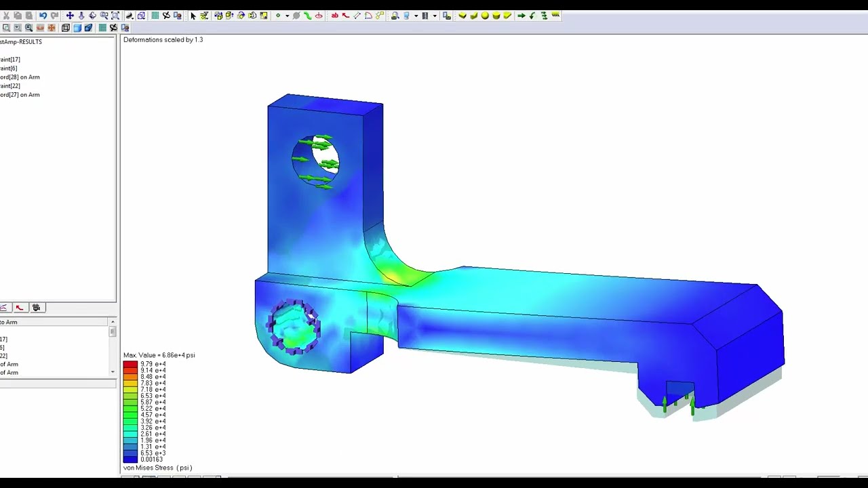Click the green curved arrow moment icon

[532, 16]
